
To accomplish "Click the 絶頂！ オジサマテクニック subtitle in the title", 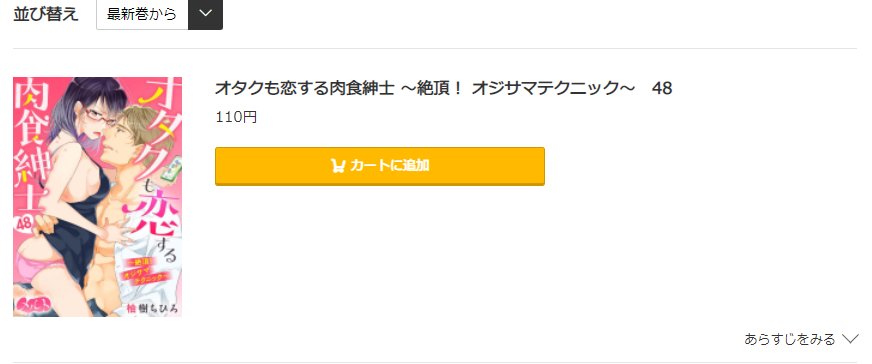I will pos(517,88).
